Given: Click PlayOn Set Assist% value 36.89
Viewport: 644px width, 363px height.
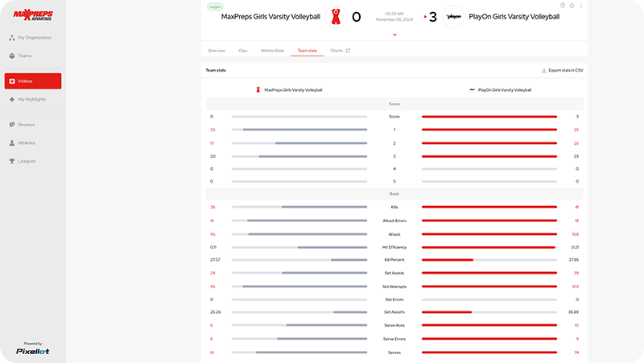Looking at the screenshot, I should tap(573, 312).
